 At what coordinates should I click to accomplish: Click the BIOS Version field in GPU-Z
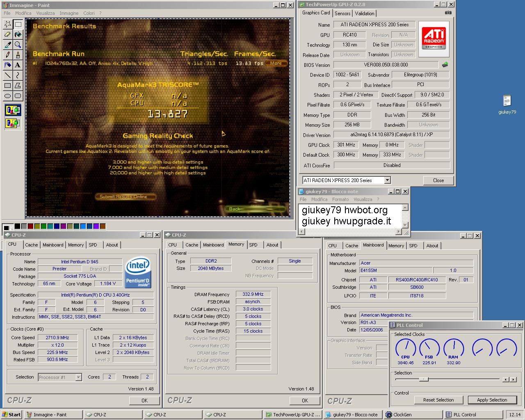386,65
